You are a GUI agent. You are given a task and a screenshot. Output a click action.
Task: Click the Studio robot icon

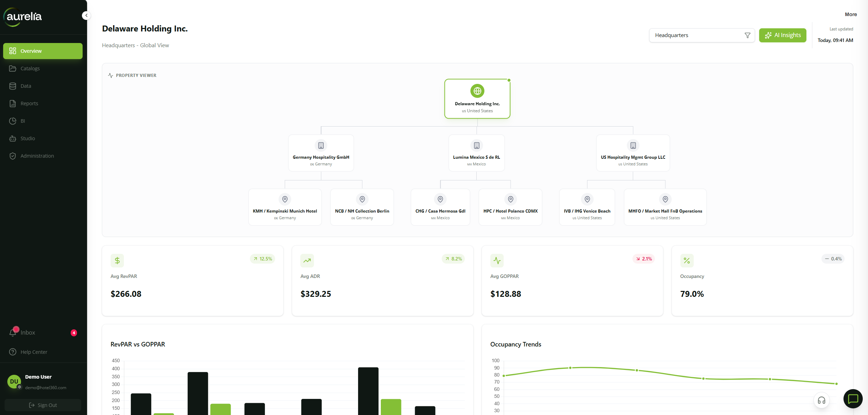coord(13,138)
